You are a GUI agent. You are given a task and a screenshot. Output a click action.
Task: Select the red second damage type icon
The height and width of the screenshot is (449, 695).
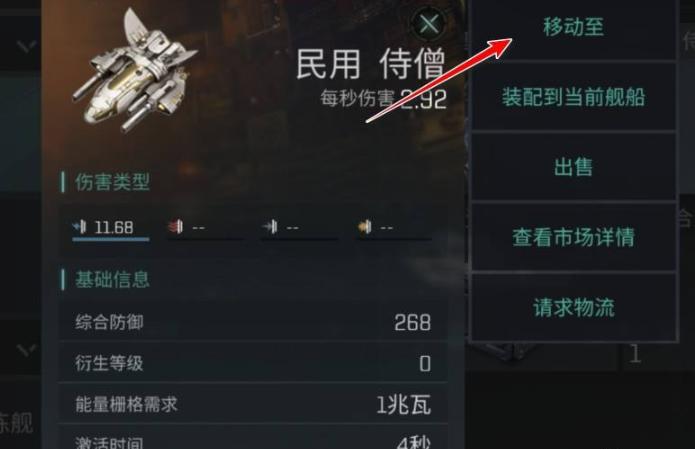pyautogui.click(x=175, y=227)
